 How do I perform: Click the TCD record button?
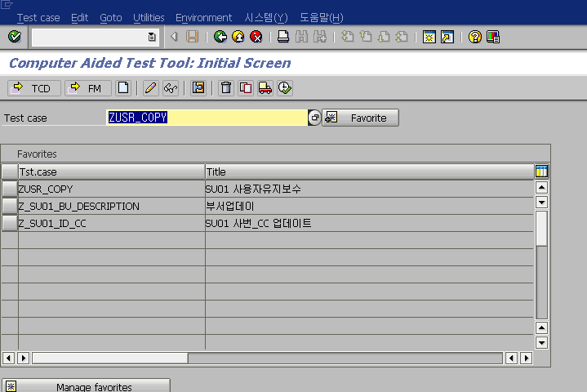click(34, 88)
